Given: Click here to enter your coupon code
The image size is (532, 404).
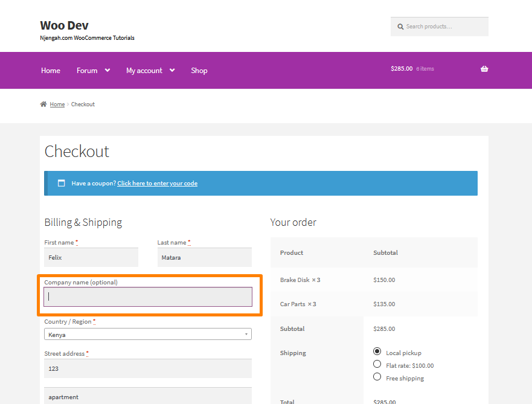Looking at the screenshot, I should pyautogui.click(x=158, y=183).
